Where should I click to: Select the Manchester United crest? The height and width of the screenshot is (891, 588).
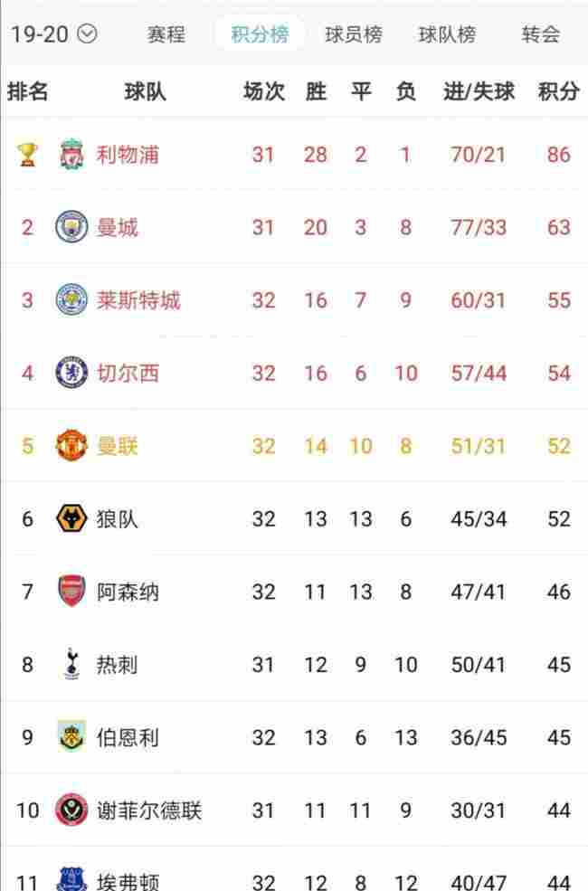[x=71, y=445]
